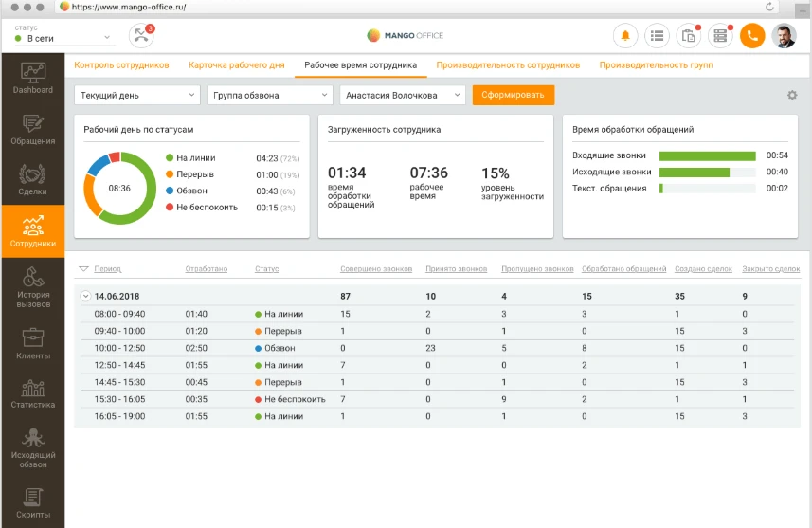The height and width of the screenshot is (528, 812).
Task: Open the status В сети dropdown
Action: [63, 38]
